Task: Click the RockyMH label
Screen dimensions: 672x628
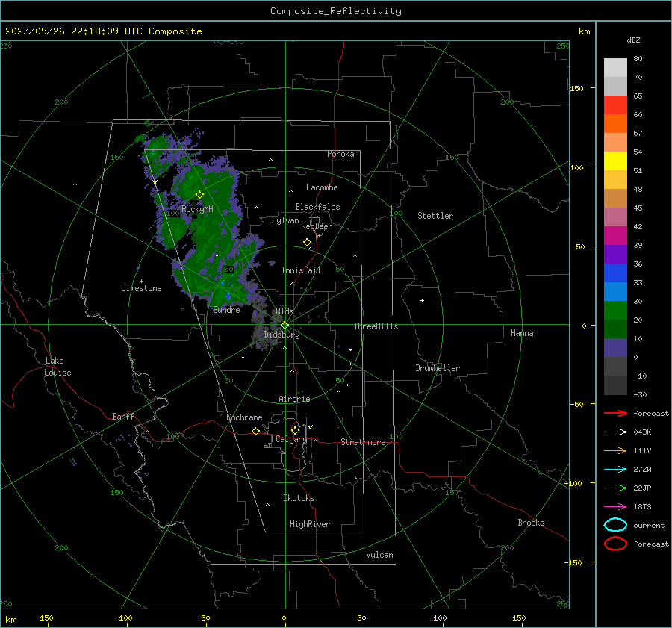Action: [197, 209]
